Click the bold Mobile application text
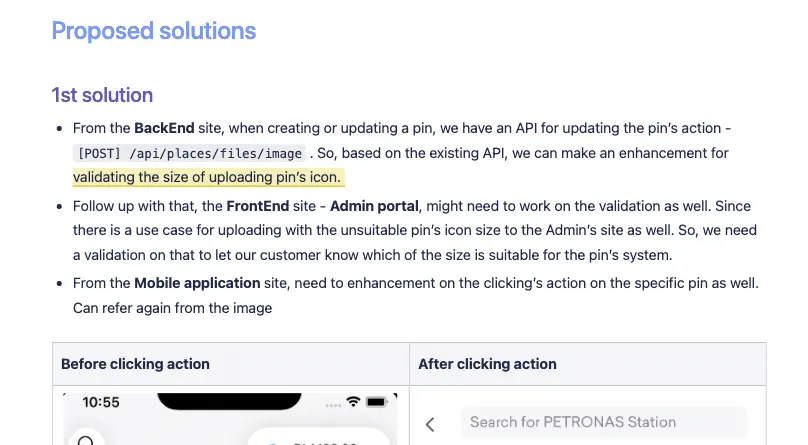This screenshot has width=808, height=445. 197,283
